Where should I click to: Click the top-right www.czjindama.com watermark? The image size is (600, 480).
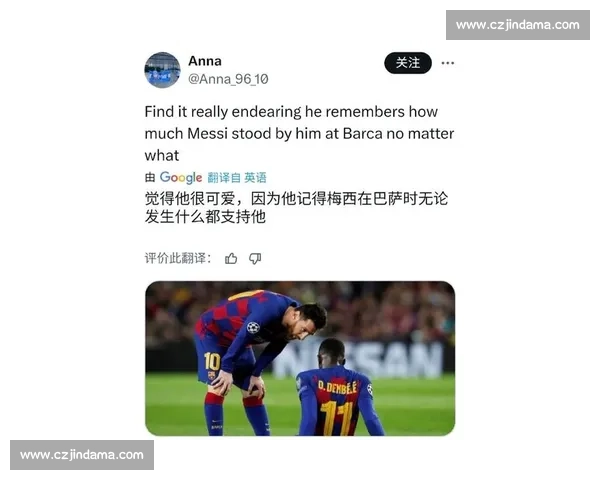click(x=518, y=25)
